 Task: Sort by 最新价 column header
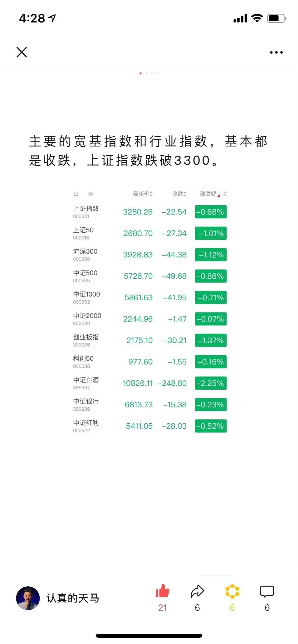pos(142,194)
